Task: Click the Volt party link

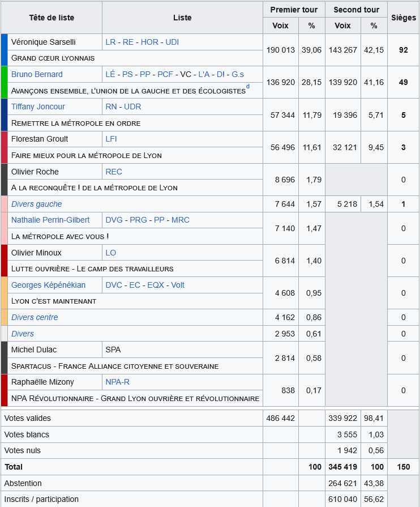Action: click(178, 285)
